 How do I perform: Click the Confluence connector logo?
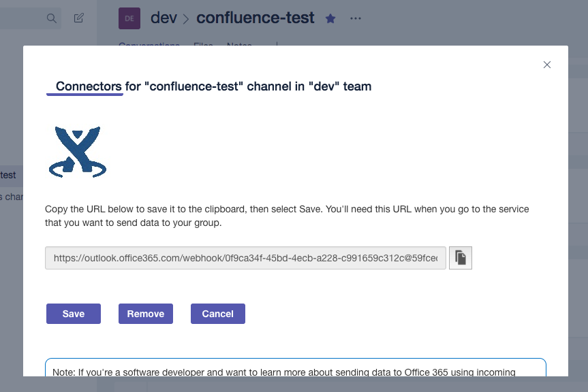(x=78, y=152)
